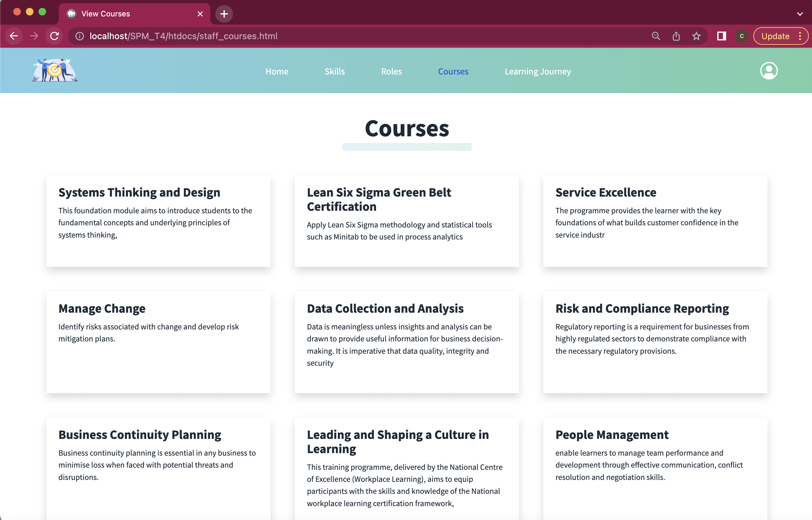Click the zoom magnifier icon in address bar
The height and width of the screenshot is (520, 812).
click(x=656, y=36)
